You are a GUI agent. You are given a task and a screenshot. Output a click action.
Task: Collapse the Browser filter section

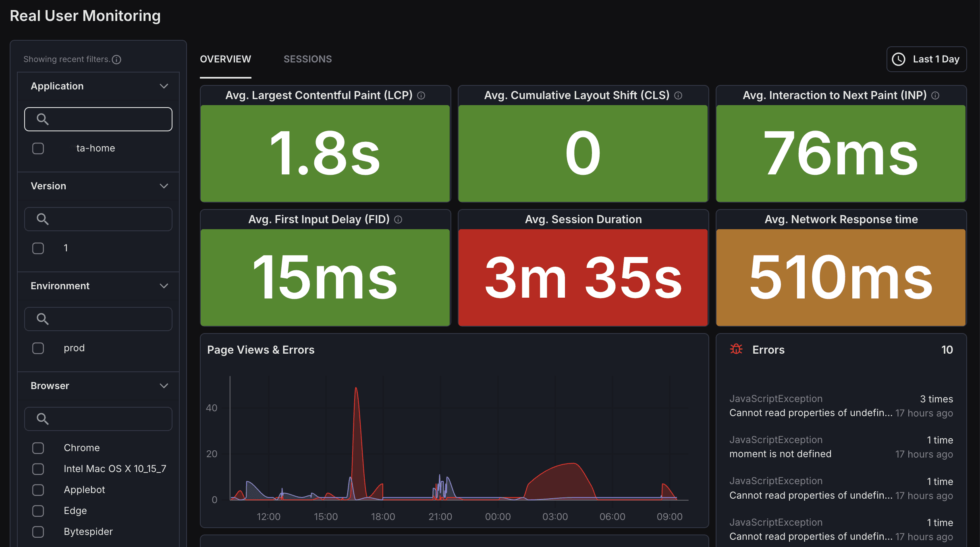coord(164,386)
